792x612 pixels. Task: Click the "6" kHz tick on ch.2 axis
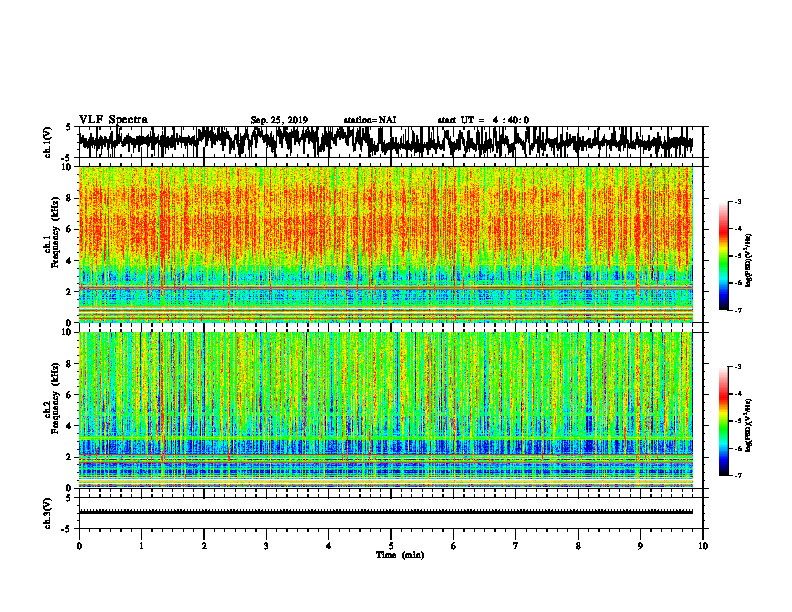coord(70,394)
